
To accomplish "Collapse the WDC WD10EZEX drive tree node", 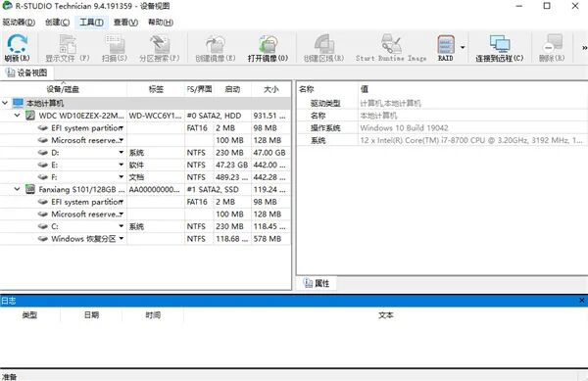I will [17, 116].
